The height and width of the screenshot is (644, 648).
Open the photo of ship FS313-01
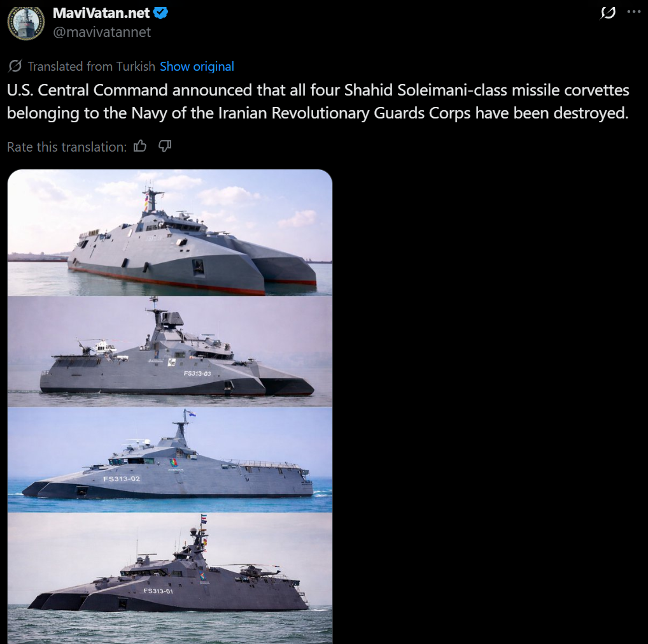(170, 578)
